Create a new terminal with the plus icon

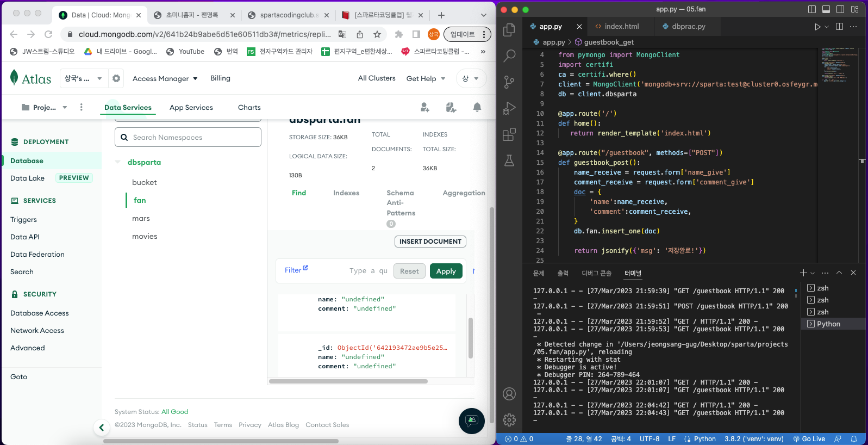(803, 273)
